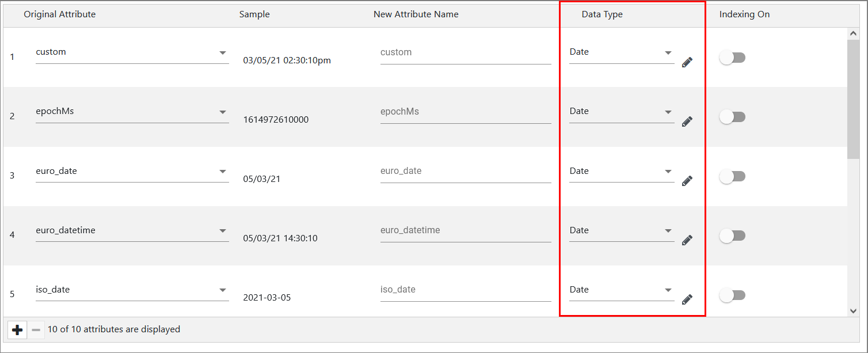Click the minus icon to remove an attribute

(x=36, y=329)
